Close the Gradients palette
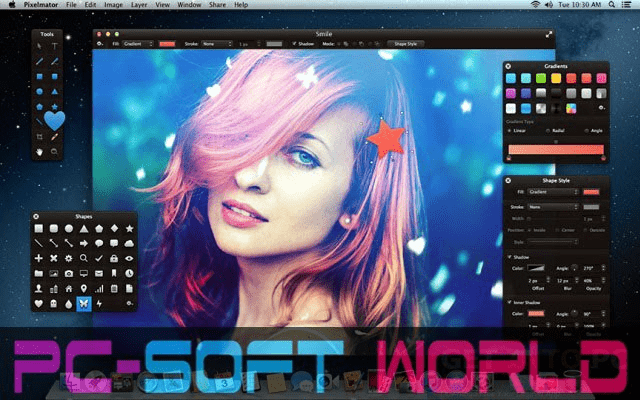Image resolution: width=640 pixels, height=400 pixels. click(x=508, y=66)
